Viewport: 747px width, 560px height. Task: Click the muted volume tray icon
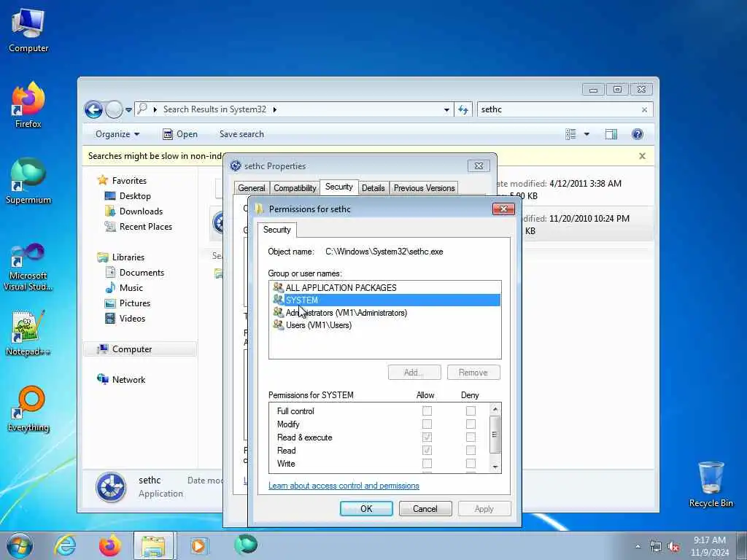click(673, 547)
